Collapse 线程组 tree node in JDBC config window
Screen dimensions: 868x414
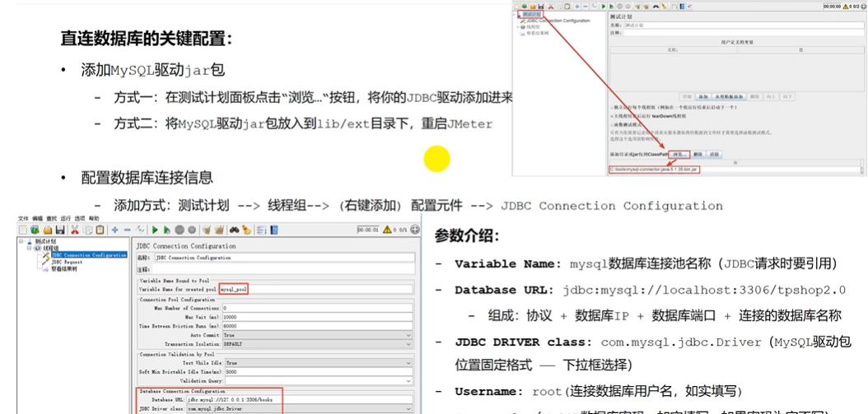click(x=29, y=248)
